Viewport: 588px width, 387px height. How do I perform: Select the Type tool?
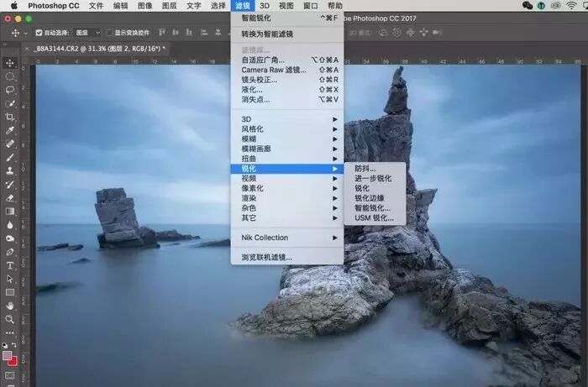(10, 265)
